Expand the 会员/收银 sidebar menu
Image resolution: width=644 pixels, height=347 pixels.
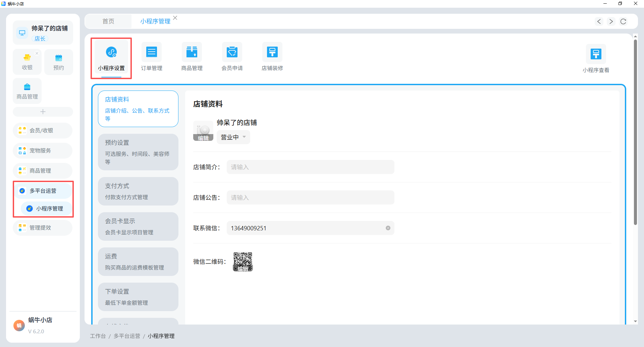pyautogui.click(x=43, y=130)
